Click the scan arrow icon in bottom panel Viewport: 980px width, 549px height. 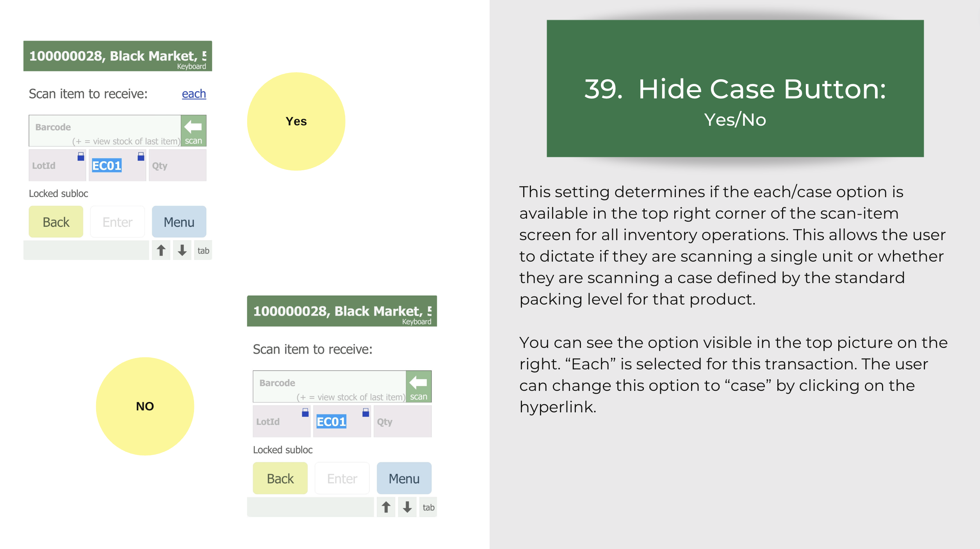[x=419, y=386]
